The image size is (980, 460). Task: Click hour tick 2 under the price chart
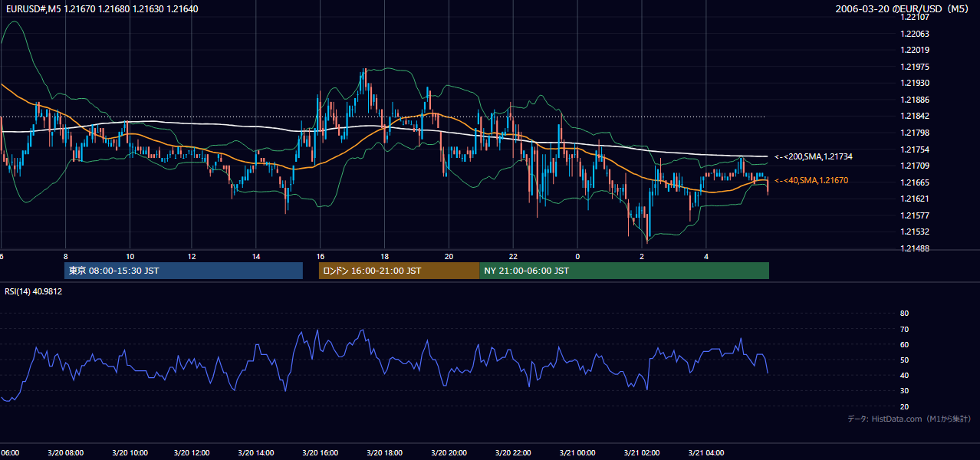pyautogui.click(x=642, y=257)
